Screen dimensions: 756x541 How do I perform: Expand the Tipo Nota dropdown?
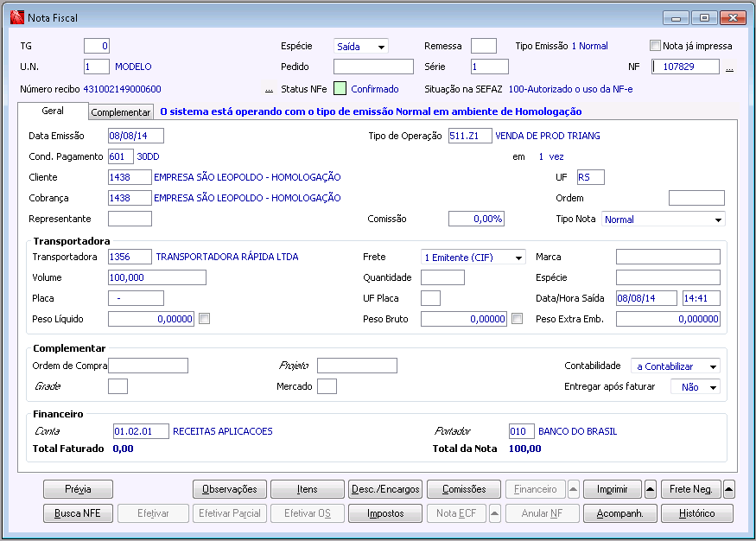click(x=718, y=220)
